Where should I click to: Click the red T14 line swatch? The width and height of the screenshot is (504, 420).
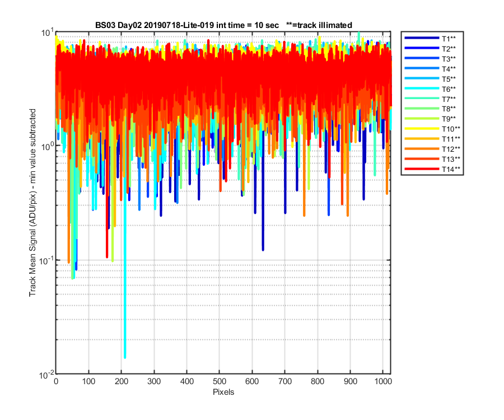coord(422,169)
